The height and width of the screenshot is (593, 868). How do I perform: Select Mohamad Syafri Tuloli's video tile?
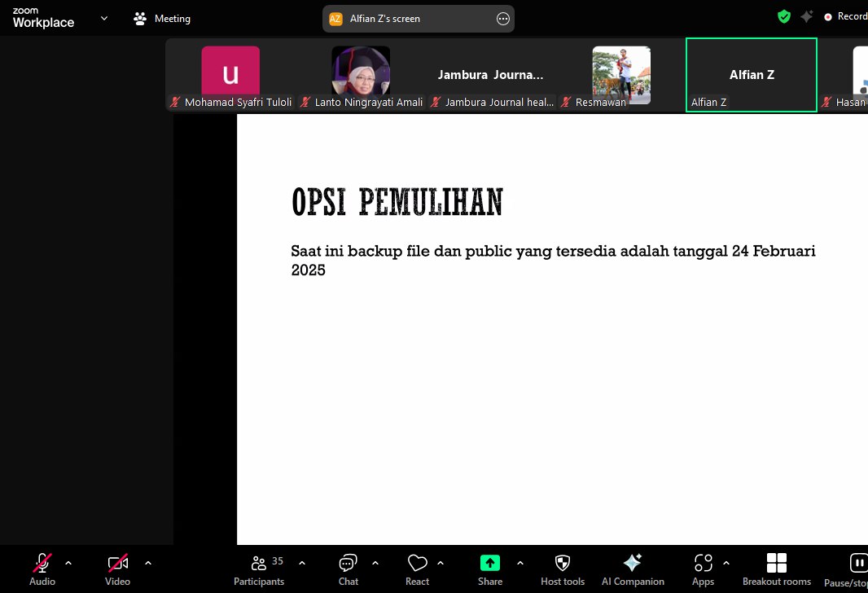[x=230, y=75]
